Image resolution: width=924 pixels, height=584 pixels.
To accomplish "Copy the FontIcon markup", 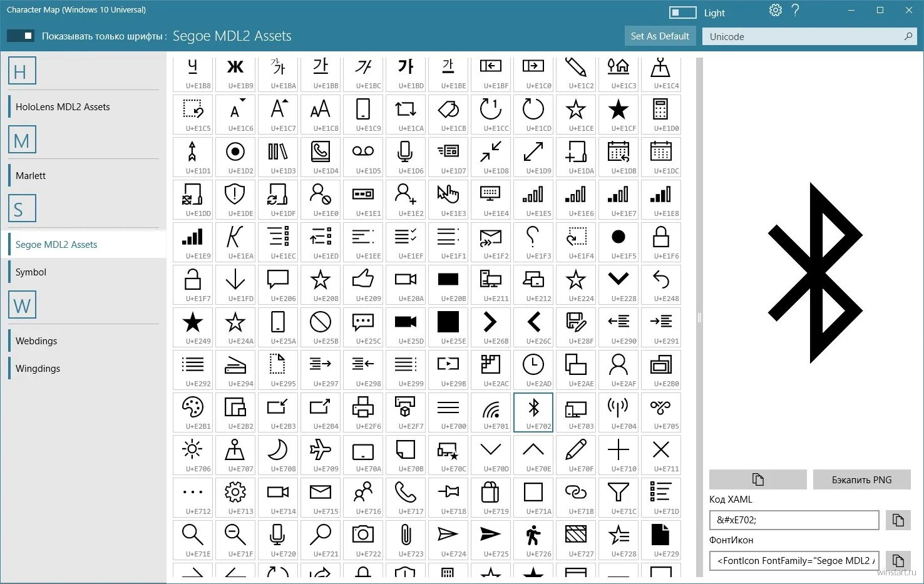I will pos(898,561).
